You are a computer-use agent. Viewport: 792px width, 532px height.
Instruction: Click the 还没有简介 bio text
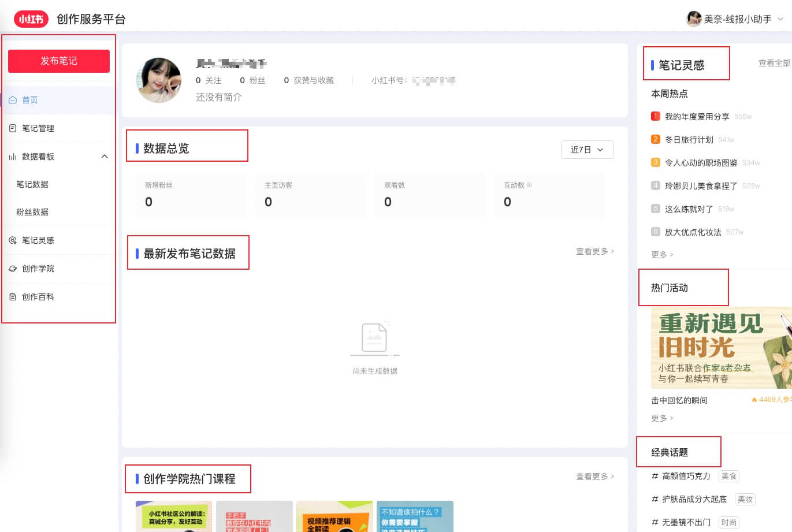coord(219,97)
